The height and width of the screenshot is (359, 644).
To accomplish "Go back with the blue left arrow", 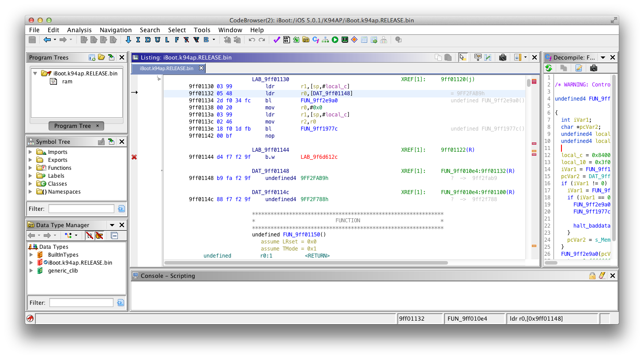I will pos(47,40).
